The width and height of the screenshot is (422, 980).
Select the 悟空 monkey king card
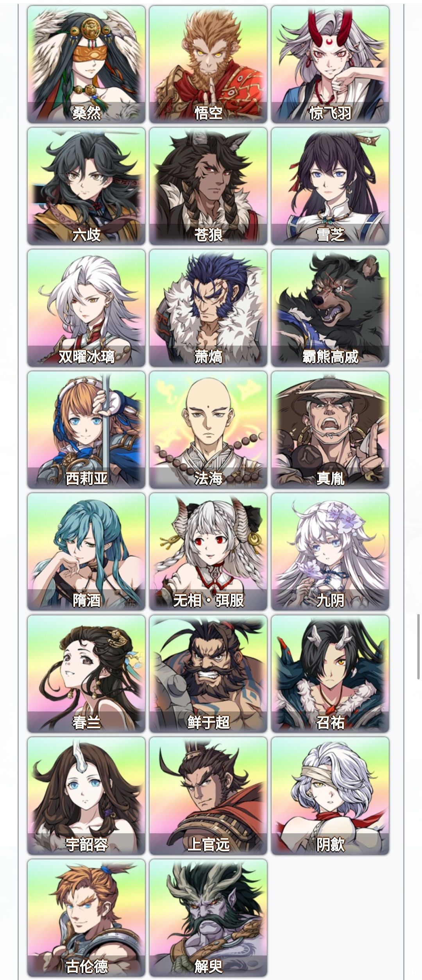(208, 64)
